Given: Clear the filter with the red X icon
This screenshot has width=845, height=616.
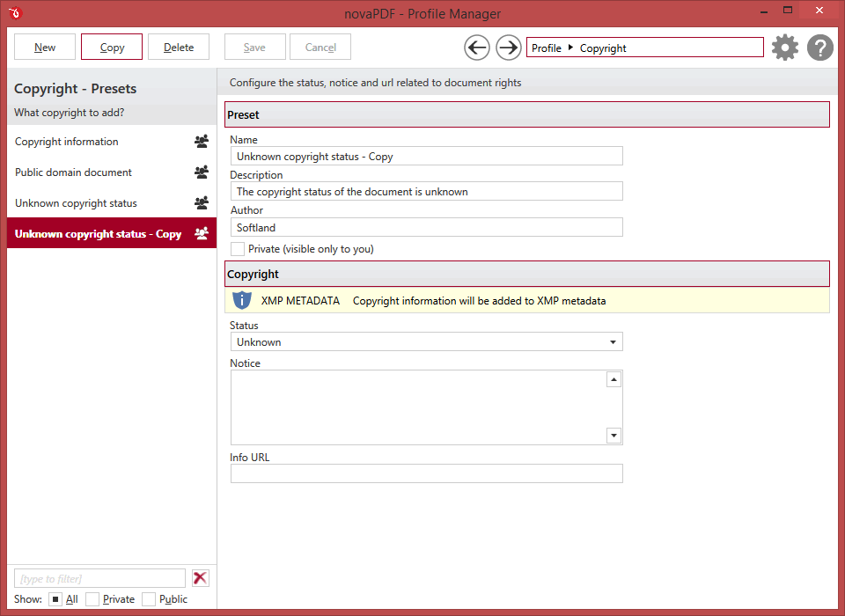Looking at the screenshot, I should pyautogui.click(x=201, y=578).
